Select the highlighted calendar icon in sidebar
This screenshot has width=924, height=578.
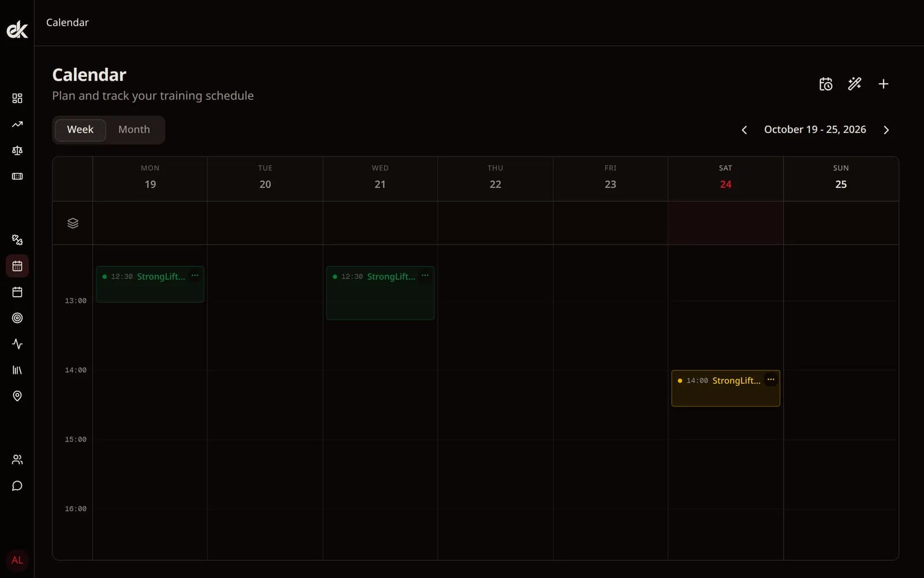(17, 266)
